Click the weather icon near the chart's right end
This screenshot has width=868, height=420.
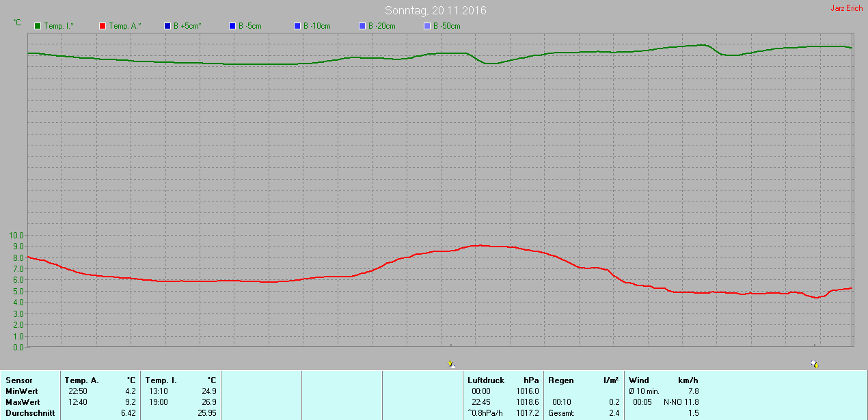click(814, 364)
